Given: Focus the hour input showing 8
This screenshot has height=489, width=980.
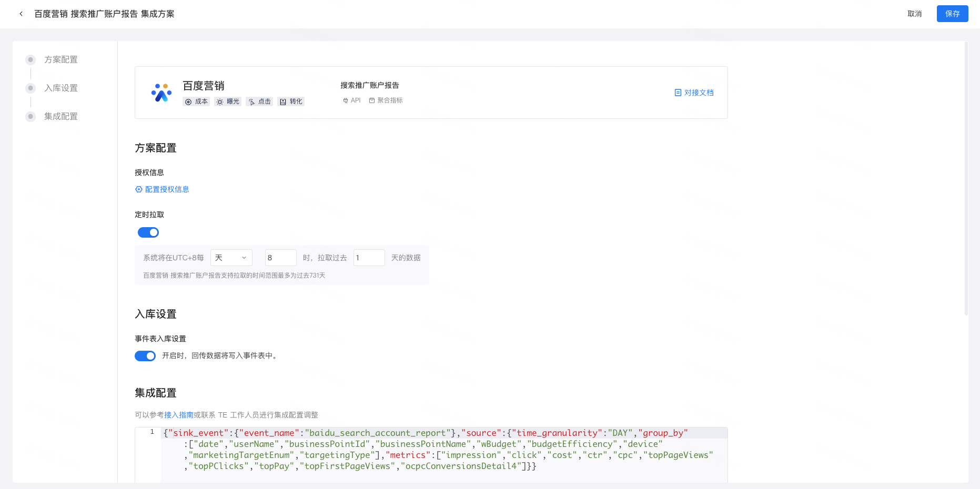Looking at the screenshot, I should 281,258.
